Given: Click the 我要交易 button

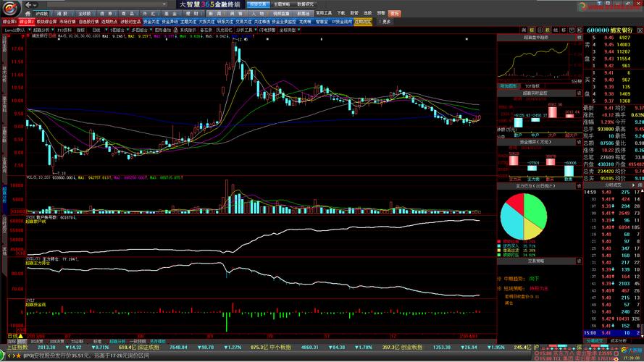Looking at the screenshot, I should 258,4.
